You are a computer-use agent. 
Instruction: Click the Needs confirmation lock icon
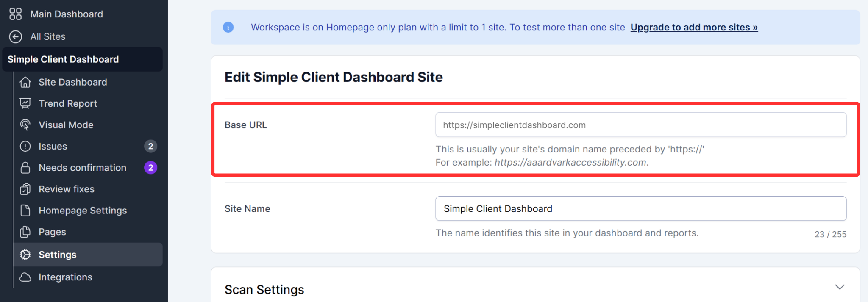(x=25, y=168)
